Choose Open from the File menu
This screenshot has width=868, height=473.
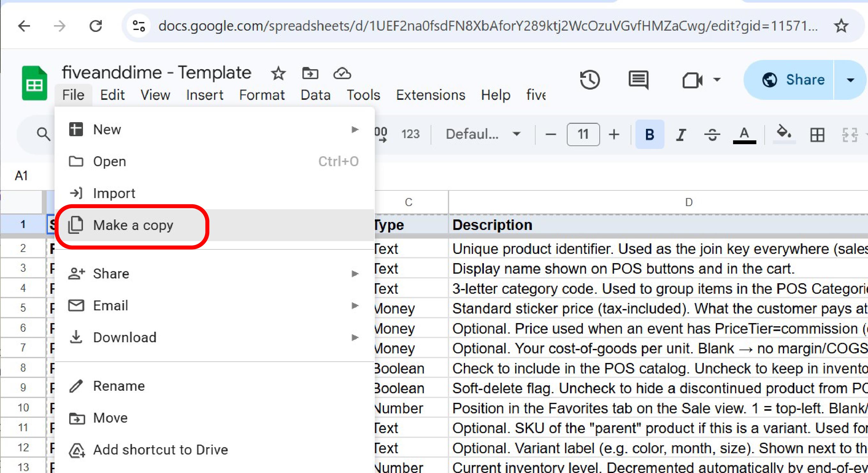[214, 161]
